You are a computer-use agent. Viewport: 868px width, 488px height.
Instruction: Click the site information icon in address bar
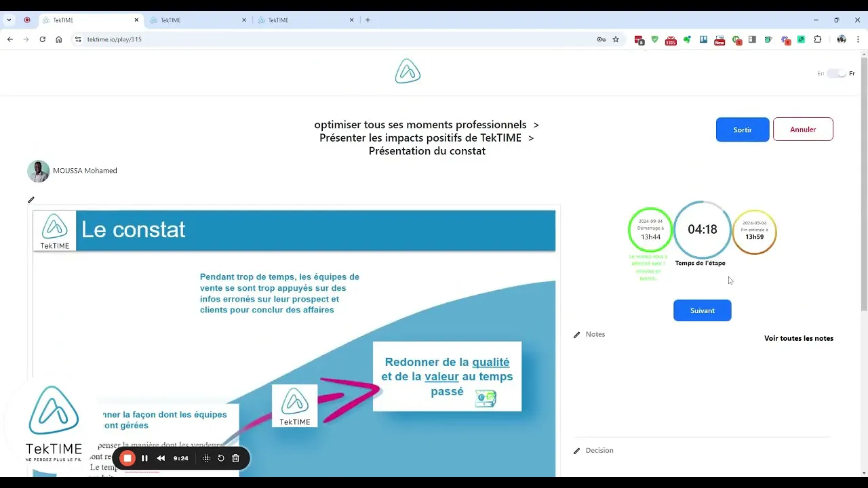(x=78, y=39)
